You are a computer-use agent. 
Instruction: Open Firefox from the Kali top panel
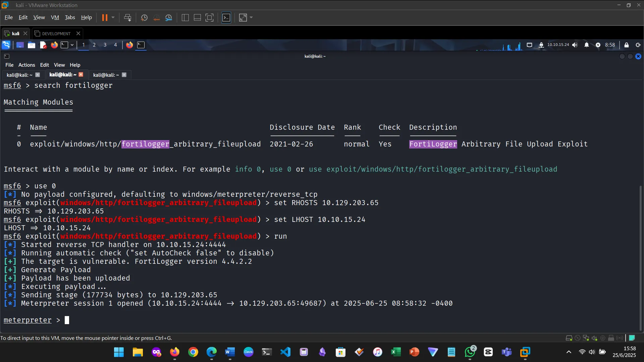point(54,45)
